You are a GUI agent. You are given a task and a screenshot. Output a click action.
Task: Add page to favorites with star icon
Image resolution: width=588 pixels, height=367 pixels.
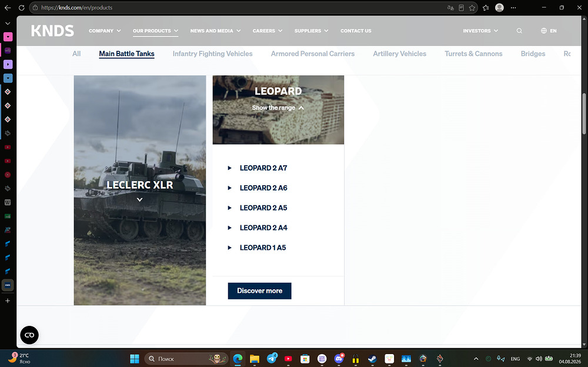click(x=472, y=8)
